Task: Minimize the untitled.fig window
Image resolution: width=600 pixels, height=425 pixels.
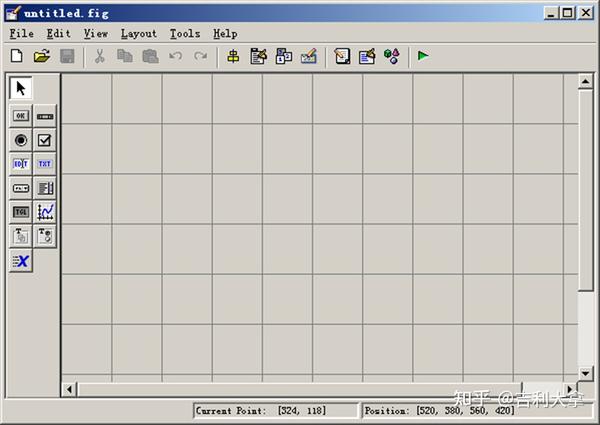Action: coord(551,13)
